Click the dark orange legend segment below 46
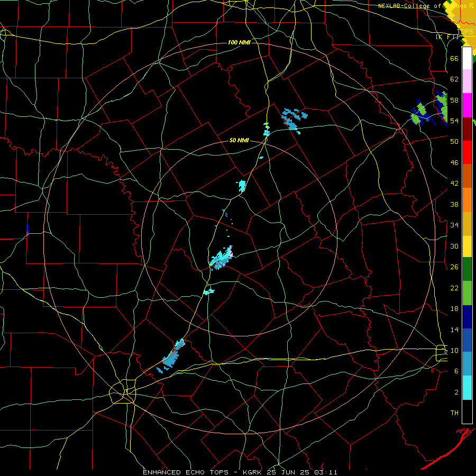 coord(467,176)
